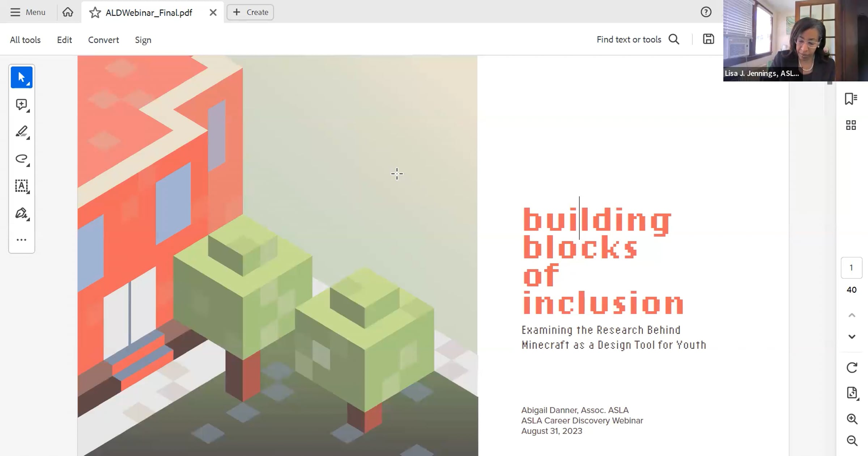Open the Convert menu
The width and height of the screenshot is (868, 456).
pyautogui.click(x=103, y=40)
